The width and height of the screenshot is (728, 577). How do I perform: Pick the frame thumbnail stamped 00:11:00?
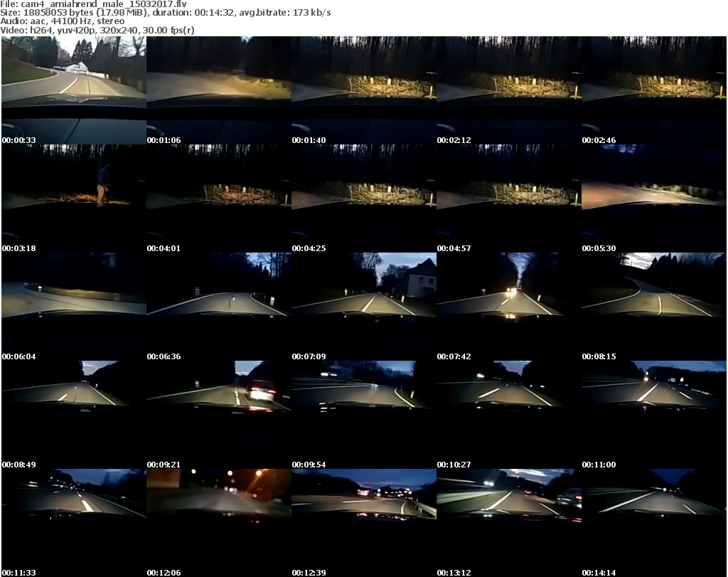pos(654,415)
